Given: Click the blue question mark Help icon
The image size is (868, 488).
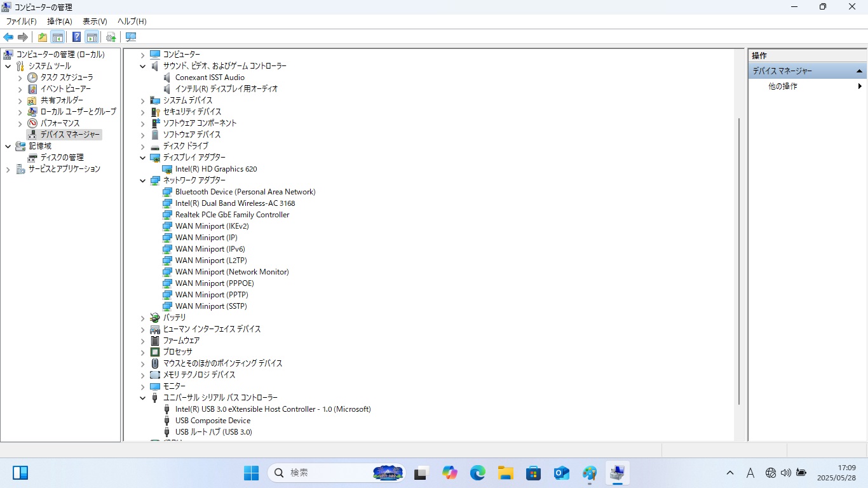Looking at the screenshot, I should tap(77, 37).
